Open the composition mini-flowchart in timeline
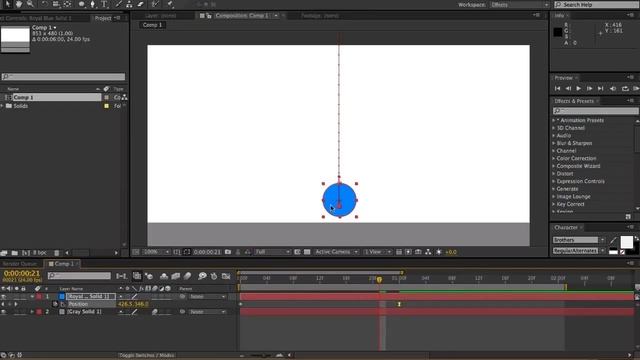The height and width of the screenshot is (360, 640). click(121, 276)
